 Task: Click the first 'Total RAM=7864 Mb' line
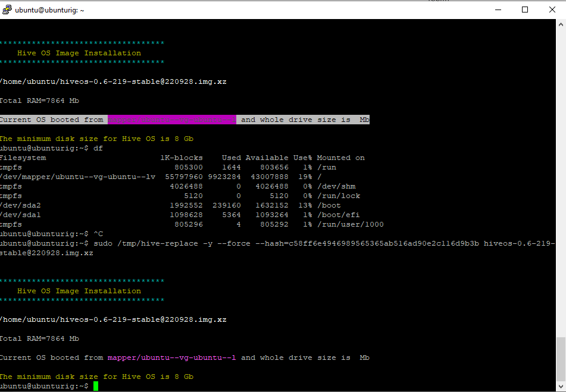pos(39,101)
